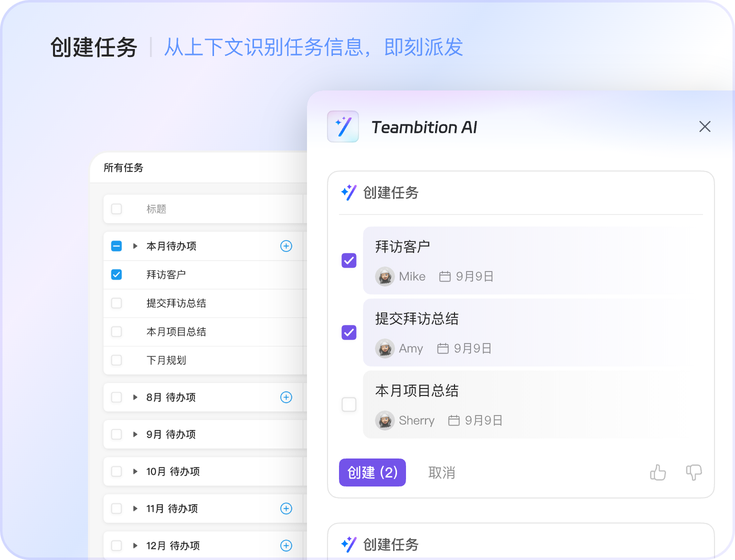Click assignee name Sherry
735x560 pixels.
[416, 420]
